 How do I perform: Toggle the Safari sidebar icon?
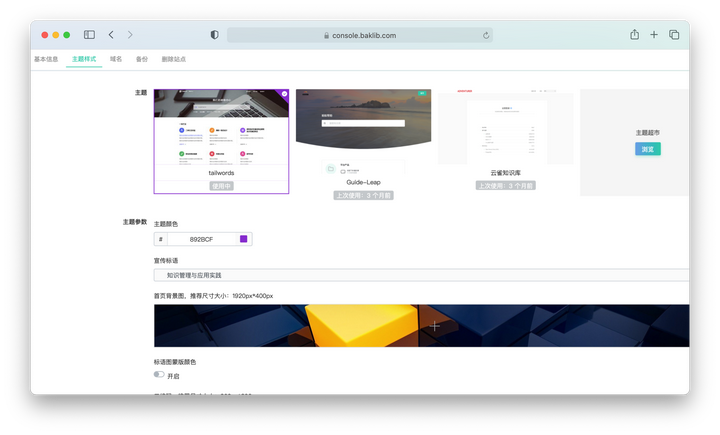click(89, 34)
